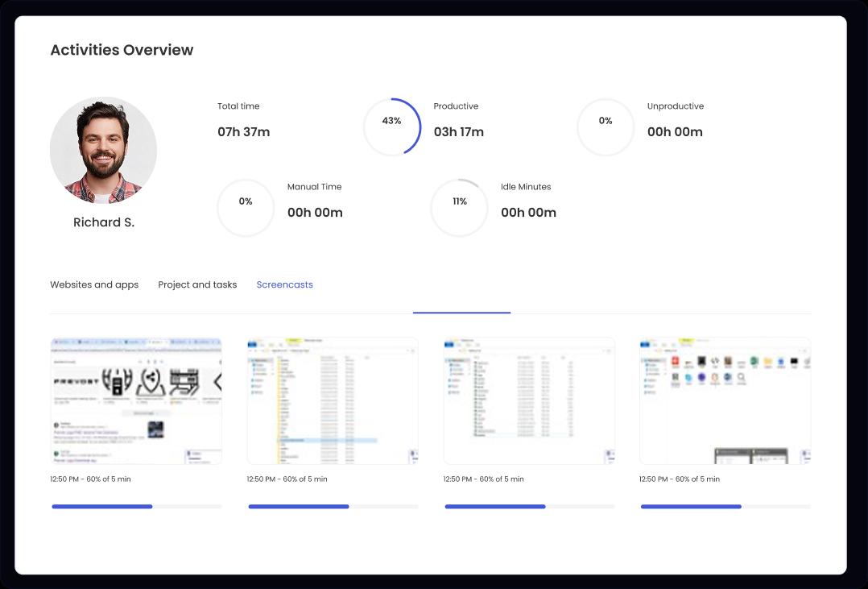Open the Project and tasks tab
Image resolution: width=868 pixels, height=589 pixels.
(197, 284)
